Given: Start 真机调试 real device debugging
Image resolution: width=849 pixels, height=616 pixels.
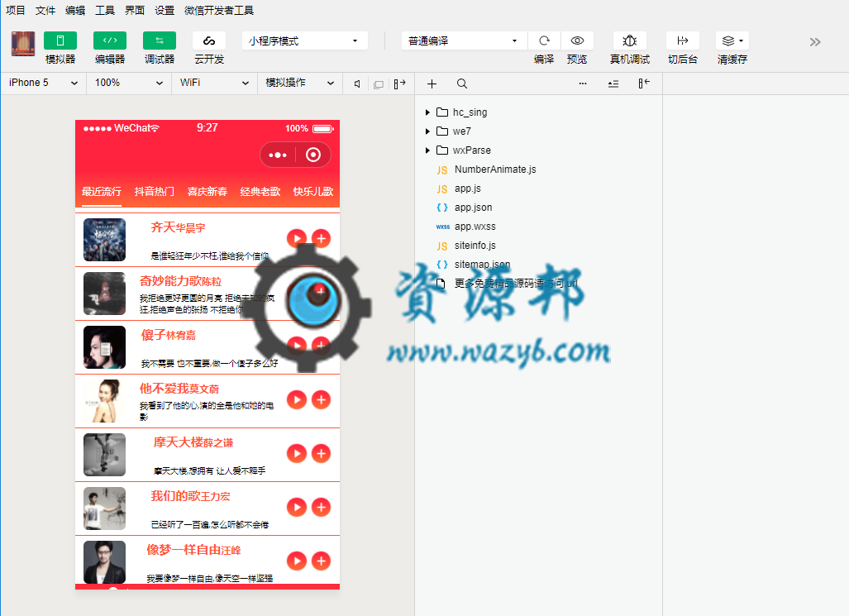Looking at the screenshot, I should coord(629,41).
